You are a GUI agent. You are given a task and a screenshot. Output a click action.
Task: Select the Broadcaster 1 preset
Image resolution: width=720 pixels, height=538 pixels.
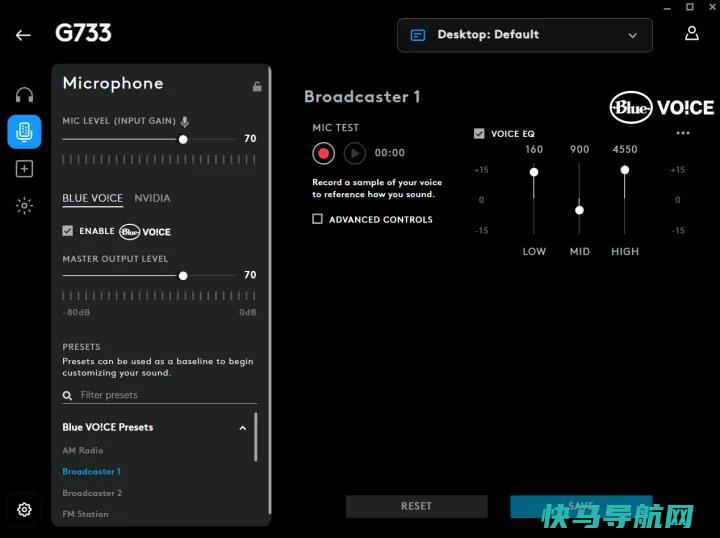91,471
